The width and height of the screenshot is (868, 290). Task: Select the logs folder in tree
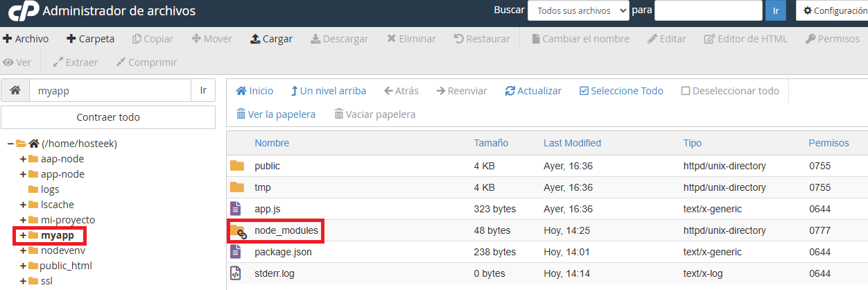(x=50, y=189)
